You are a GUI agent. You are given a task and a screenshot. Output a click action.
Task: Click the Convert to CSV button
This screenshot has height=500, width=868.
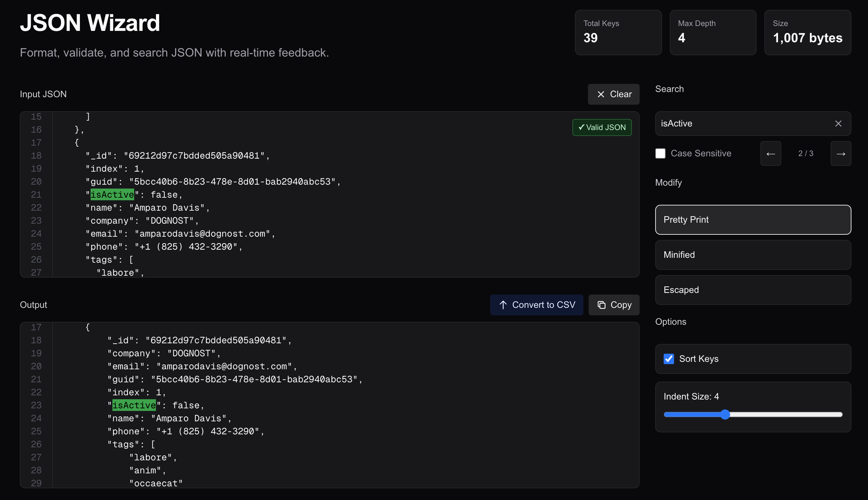point(536,305)
